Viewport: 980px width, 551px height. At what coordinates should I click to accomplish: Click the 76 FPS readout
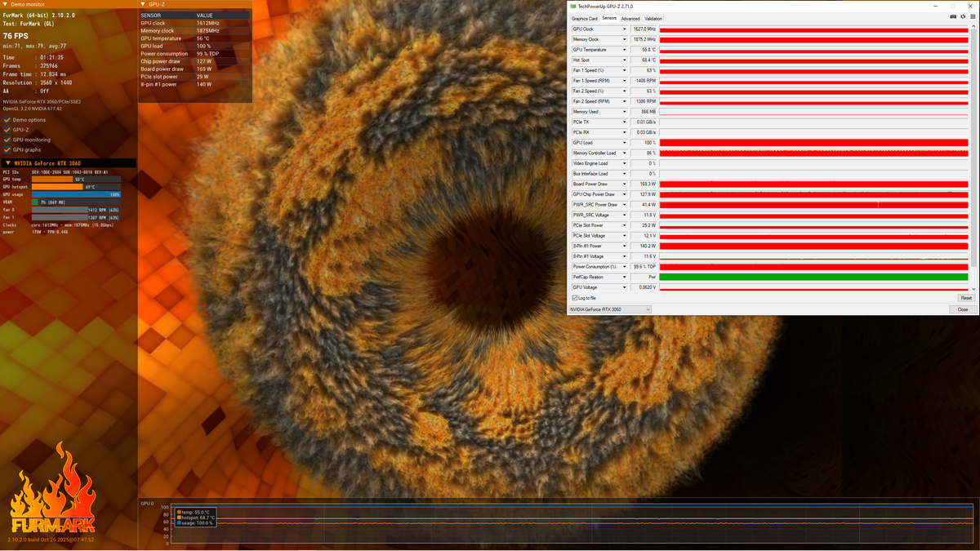coord(16,36)
